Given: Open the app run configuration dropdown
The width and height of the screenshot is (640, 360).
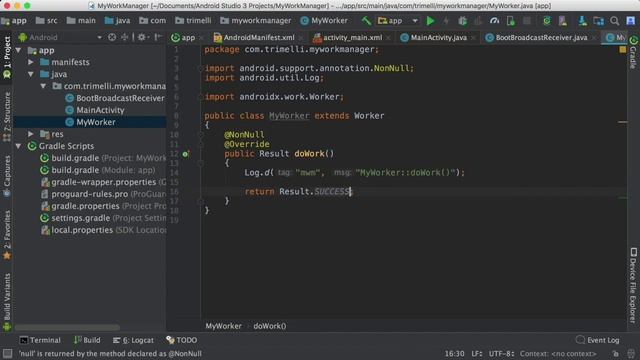Looking at the screenshot, I should (x=398, y=20).
